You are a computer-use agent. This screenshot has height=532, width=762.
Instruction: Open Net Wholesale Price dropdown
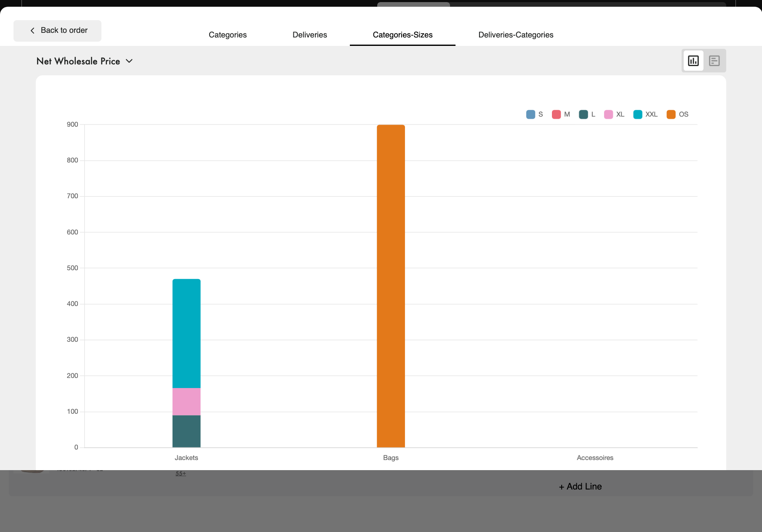[78, 61]
